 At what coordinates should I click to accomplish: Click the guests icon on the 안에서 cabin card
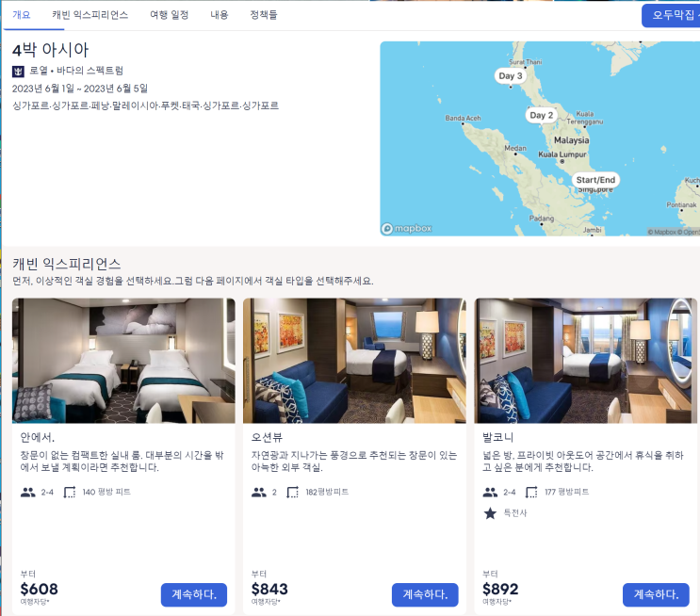27,493
